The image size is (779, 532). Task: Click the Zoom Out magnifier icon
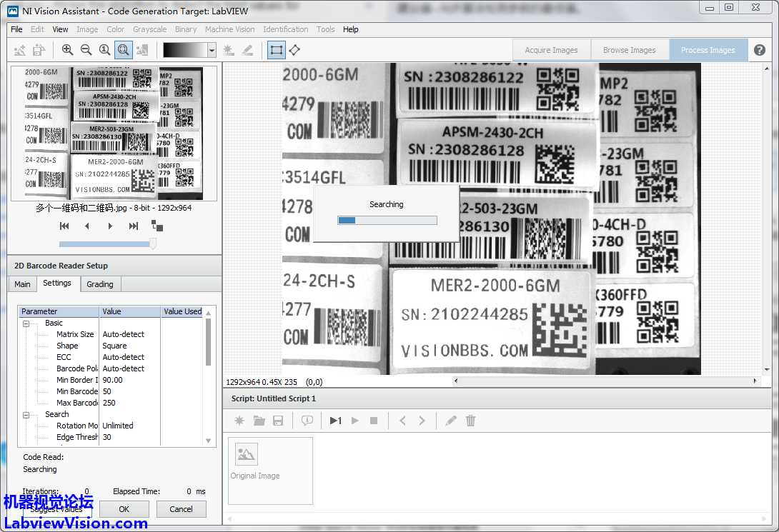coord(86,50)
